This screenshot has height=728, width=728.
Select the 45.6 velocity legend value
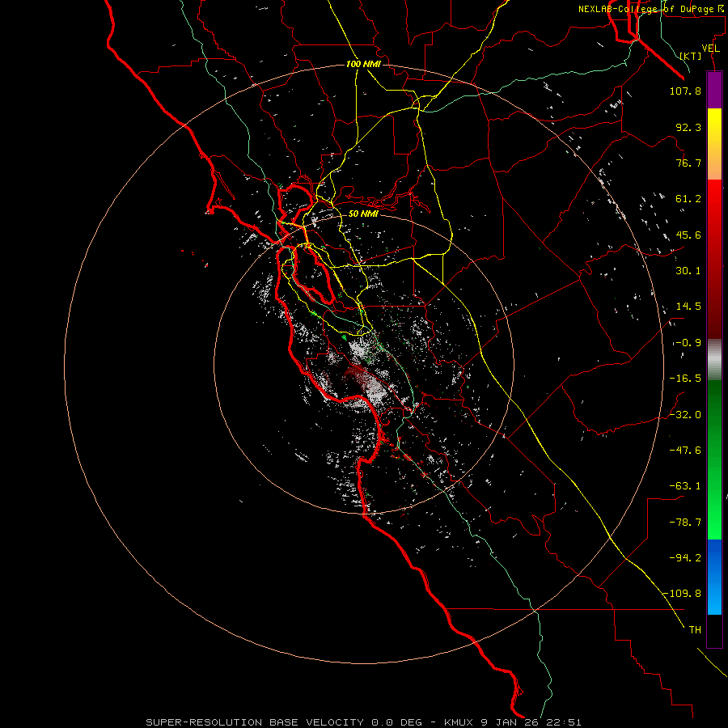click(x=688, y=235)
